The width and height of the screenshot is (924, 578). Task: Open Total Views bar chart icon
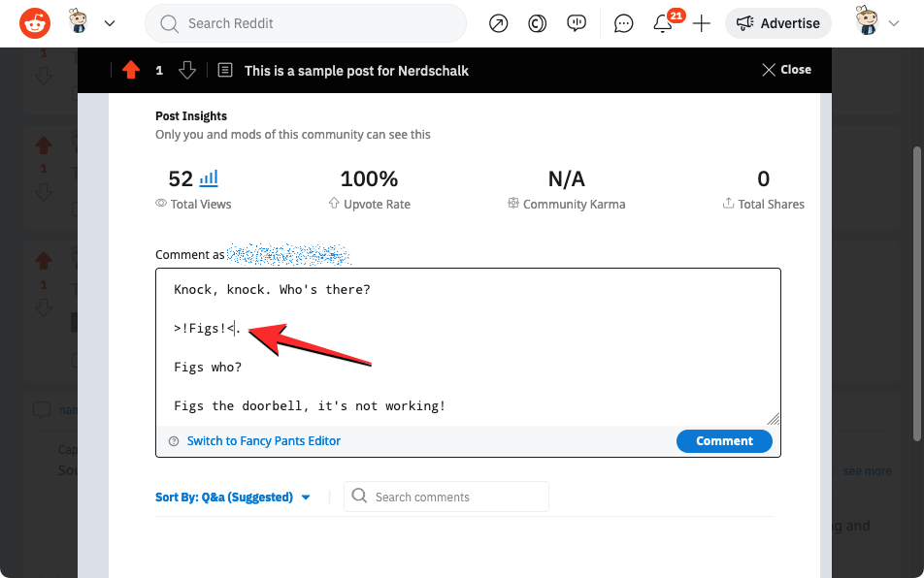(x=209, y=178)
